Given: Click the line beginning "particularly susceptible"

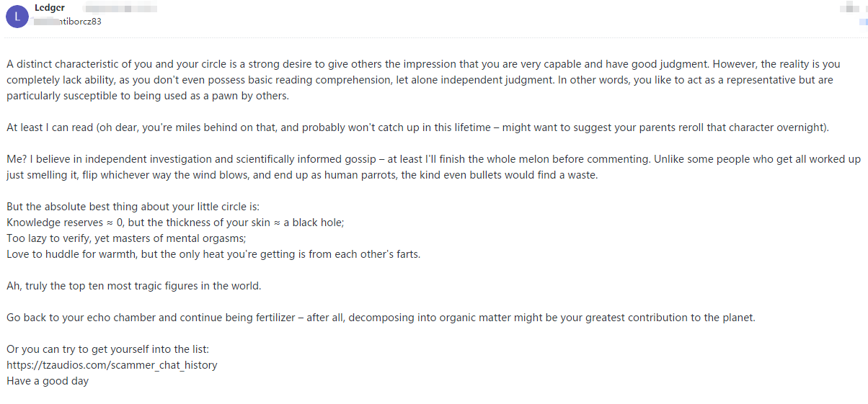Looking at the screenshot, I should (148, 96).
